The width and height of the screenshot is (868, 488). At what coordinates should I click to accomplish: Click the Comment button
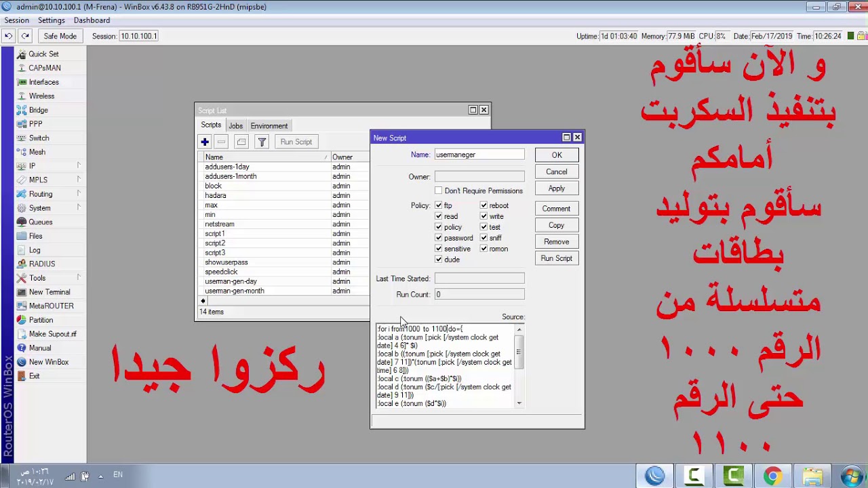pos(557,209)
